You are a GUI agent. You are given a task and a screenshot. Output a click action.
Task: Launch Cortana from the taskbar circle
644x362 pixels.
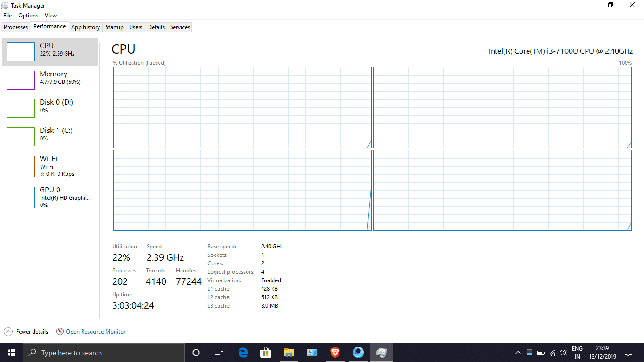(x=196, y=353)
